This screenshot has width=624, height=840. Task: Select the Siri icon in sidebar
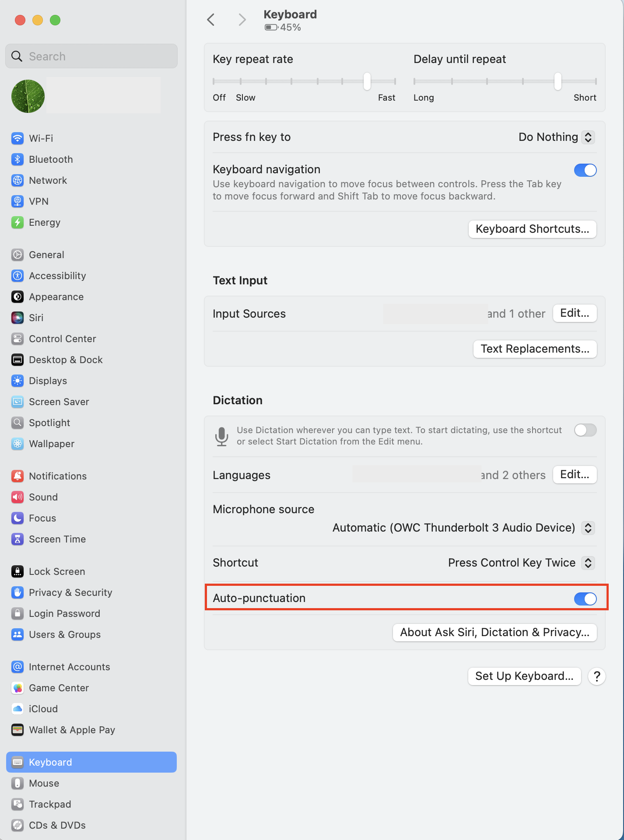18,318
